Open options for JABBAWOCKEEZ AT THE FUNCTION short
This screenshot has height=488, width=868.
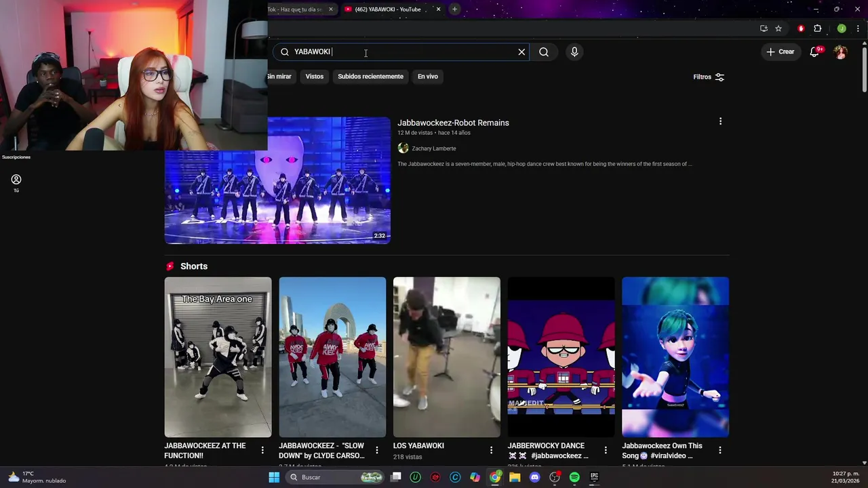262,450
